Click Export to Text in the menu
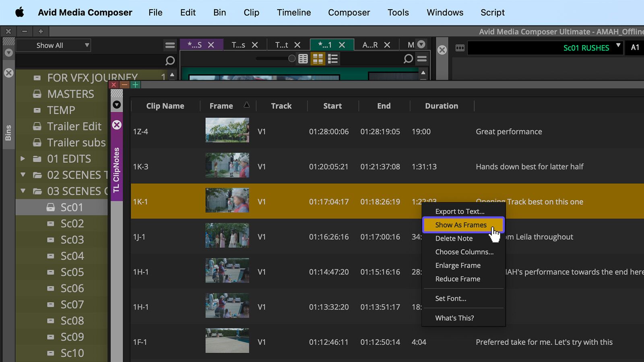Screen dimensions: 644x362 [459, 211]
